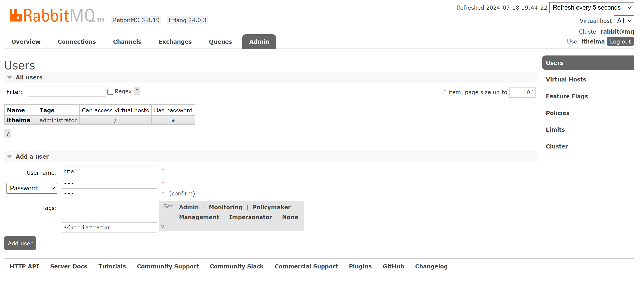Open the Feature Flags sidebar item

point(566,96)
